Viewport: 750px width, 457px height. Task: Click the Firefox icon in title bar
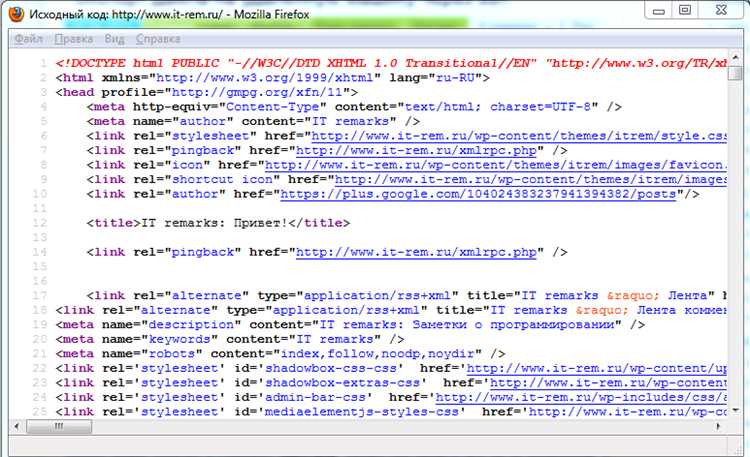pos(16,14)
